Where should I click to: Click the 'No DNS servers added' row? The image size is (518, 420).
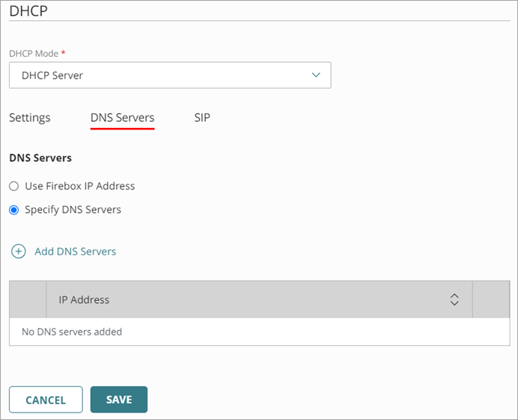[x=259, y=332]
